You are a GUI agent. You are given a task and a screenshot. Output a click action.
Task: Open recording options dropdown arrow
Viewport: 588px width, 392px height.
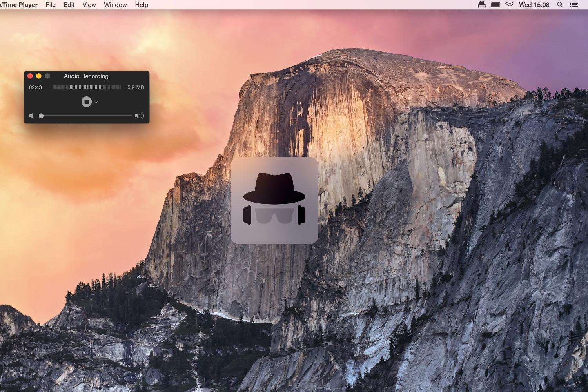[96, 102]
